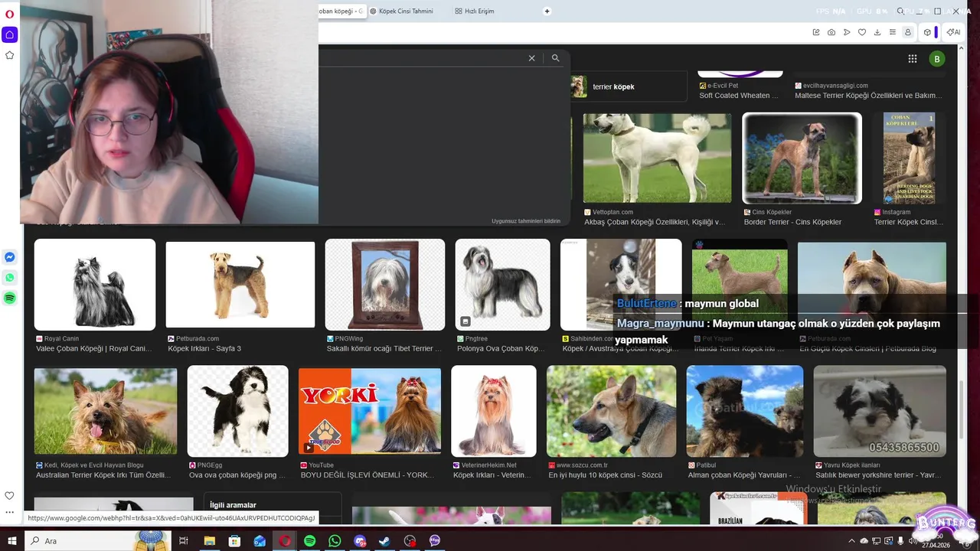Screen dimensions: 980x551
Task: Open easy setup lines icon
Action: pyautogui.click(x=893, y=32)
